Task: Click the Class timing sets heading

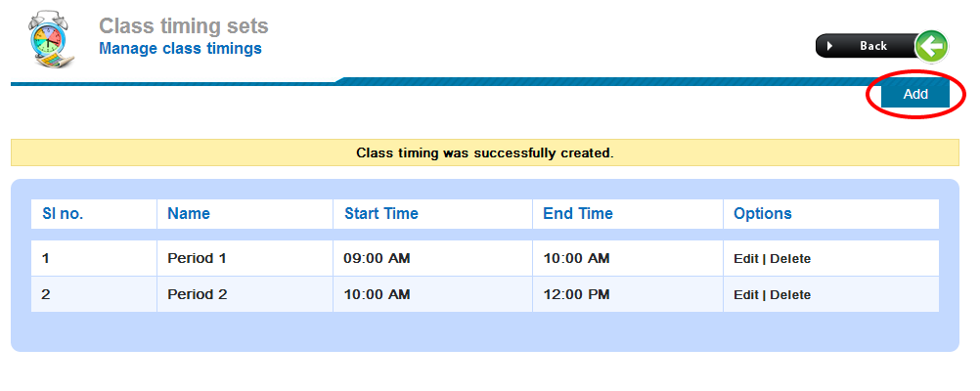Action: pyautogui.click(x=183, y=26)
